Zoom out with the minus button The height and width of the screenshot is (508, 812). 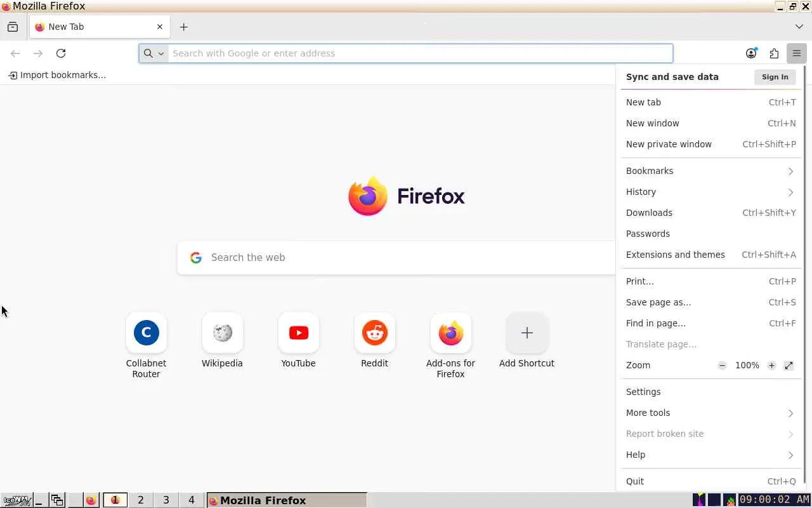[x=722, y=365]
